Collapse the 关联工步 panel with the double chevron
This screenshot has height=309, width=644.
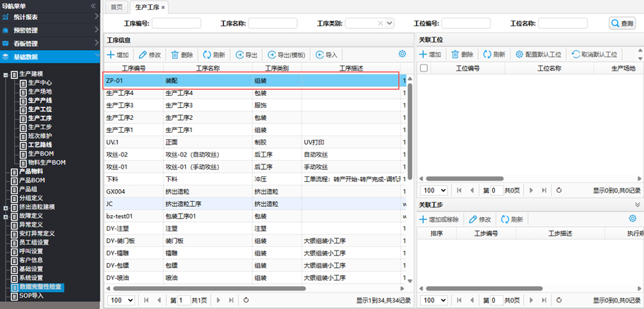pyautogui.click(x=638, y=205)
